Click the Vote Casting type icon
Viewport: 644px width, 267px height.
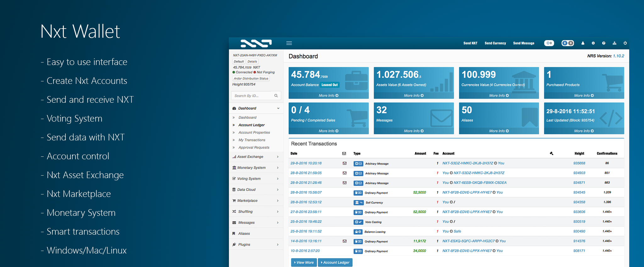point(358,222)
